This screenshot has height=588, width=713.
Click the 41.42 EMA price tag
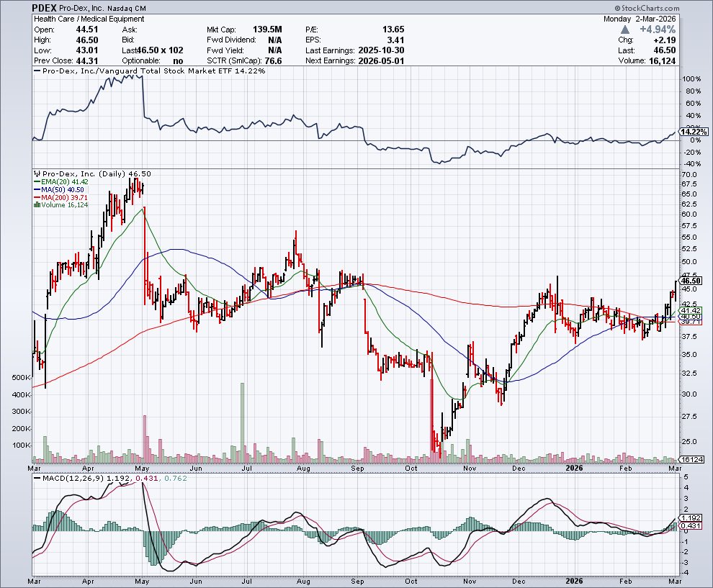[691, 310]
